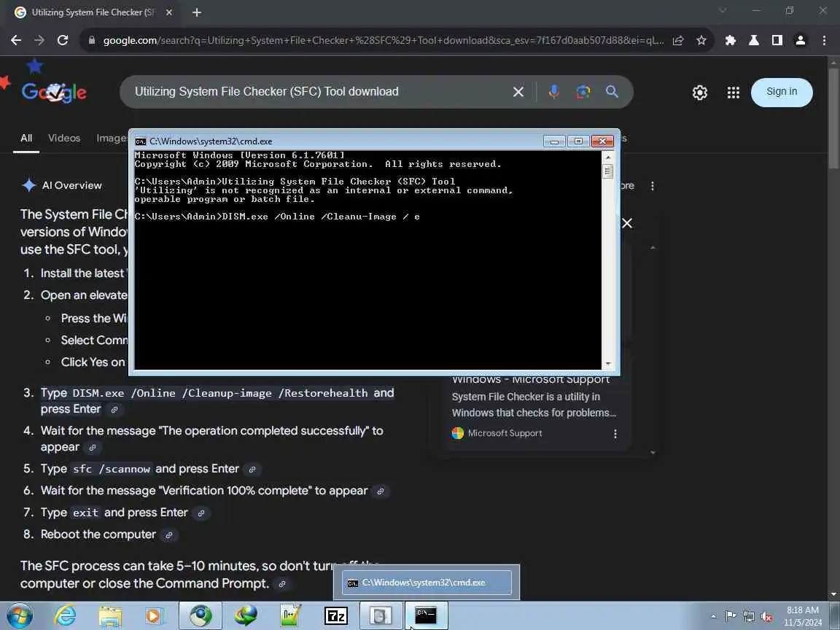Open link icon after Type exit step

[x=201, y=513]
